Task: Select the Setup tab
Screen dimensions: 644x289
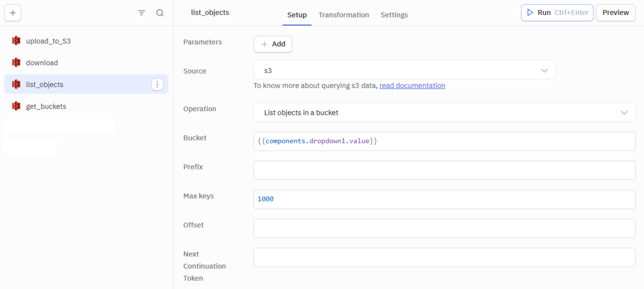Action: pyautogui.click(x=297, y=15)
